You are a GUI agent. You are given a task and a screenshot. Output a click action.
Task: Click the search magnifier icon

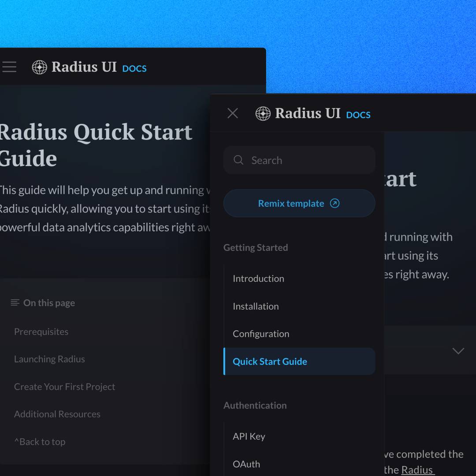238,160
